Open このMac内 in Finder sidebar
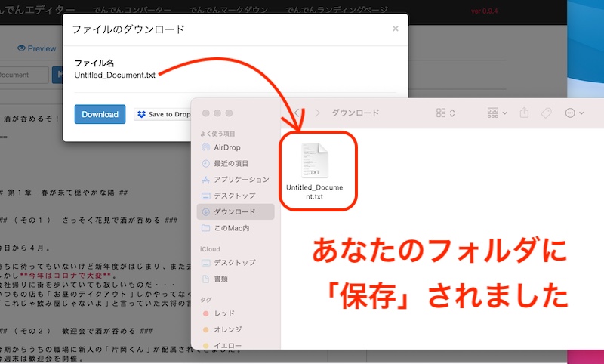This screenshot has width=604, height=364. (x=233, y=228)
